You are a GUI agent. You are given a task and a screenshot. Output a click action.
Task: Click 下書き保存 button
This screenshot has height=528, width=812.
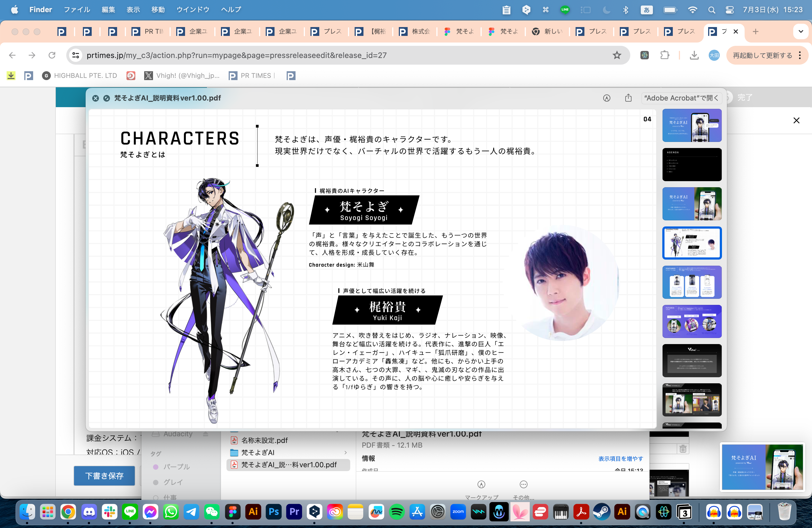tap(104, 476)
